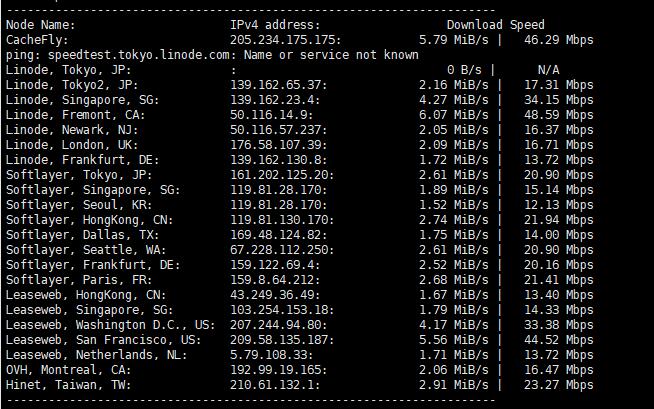Click the Leaseweb, Washington D.C., US entry

[110, 325]
